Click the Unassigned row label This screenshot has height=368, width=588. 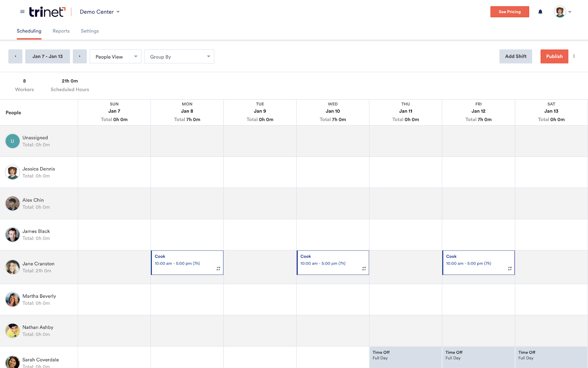(35, 138)
